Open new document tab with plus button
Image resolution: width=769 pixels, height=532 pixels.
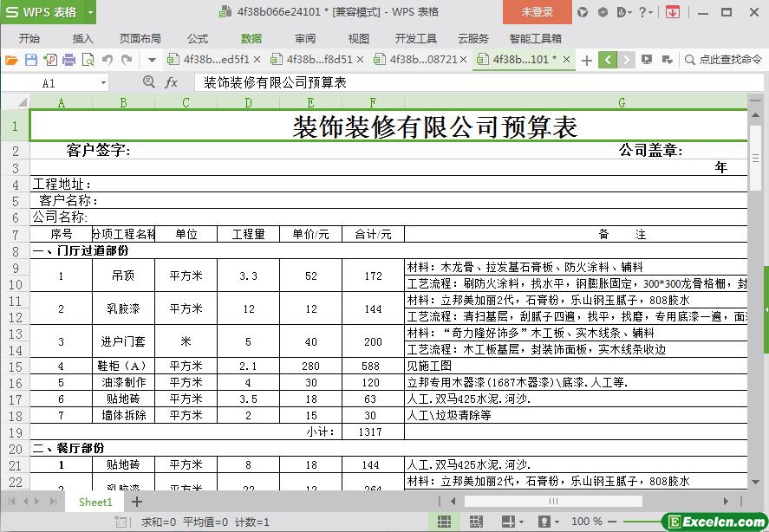tap(587, 60)
